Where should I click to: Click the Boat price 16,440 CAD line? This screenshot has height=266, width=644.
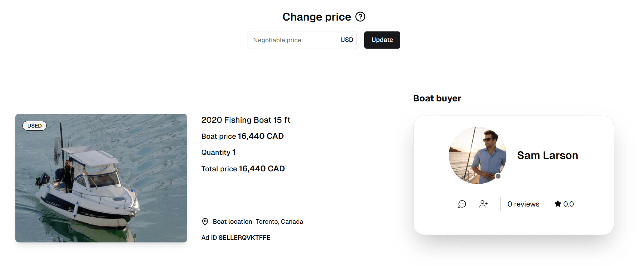point(242,136)
